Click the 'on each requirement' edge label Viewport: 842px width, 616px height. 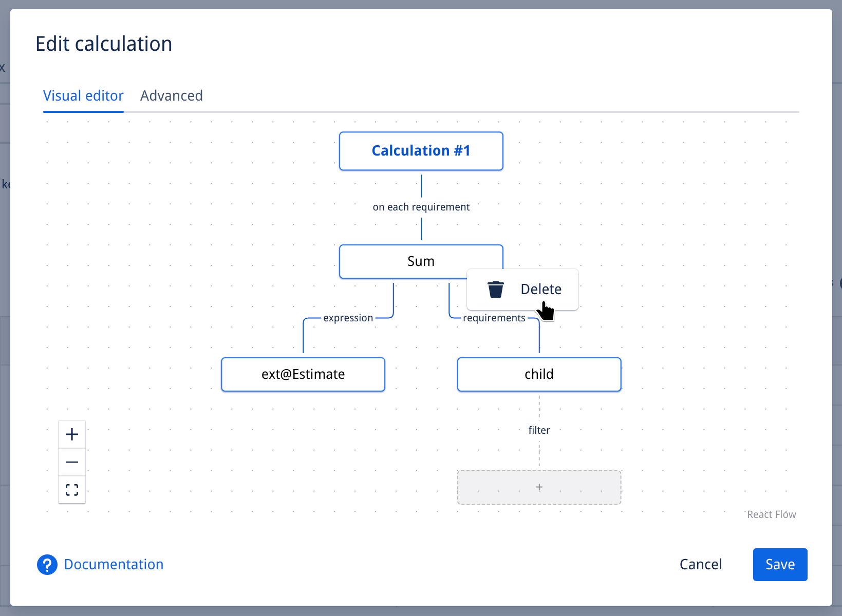tap(421, 207)
